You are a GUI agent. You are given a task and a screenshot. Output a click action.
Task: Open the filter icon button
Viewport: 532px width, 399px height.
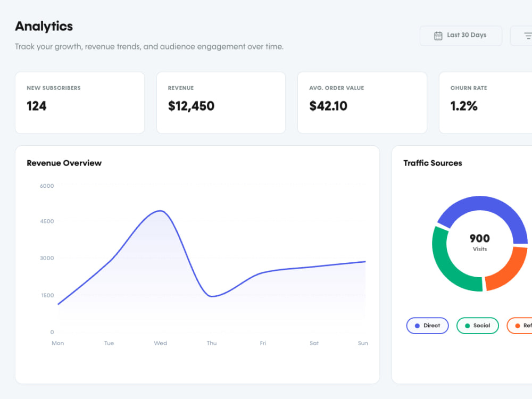point(521,36)
